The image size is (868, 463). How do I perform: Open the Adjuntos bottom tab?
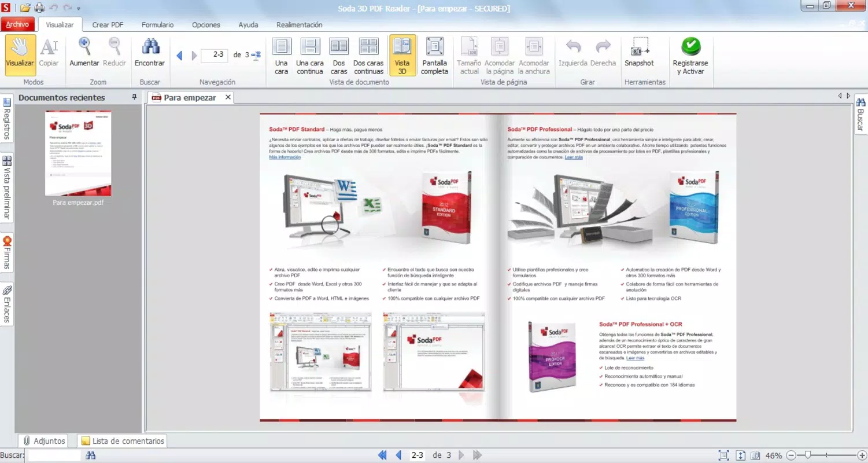(43, 441)
